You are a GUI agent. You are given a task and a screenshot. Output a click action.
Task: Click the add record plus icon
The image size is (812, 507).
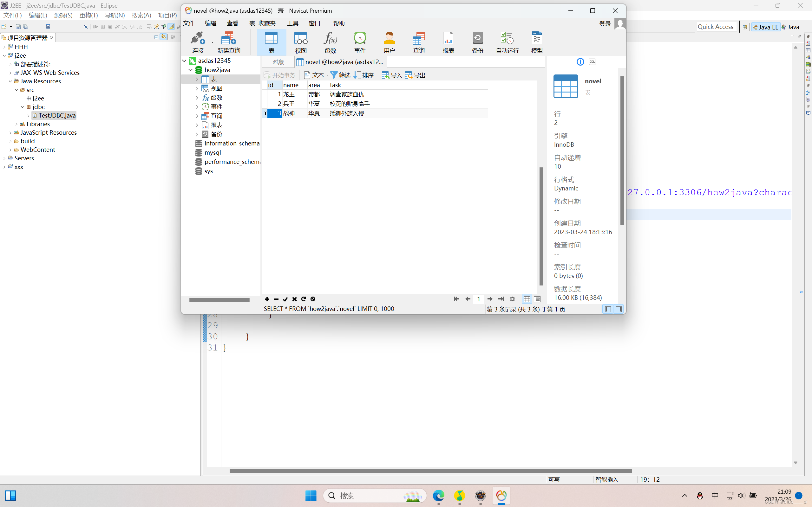point(267,299)
